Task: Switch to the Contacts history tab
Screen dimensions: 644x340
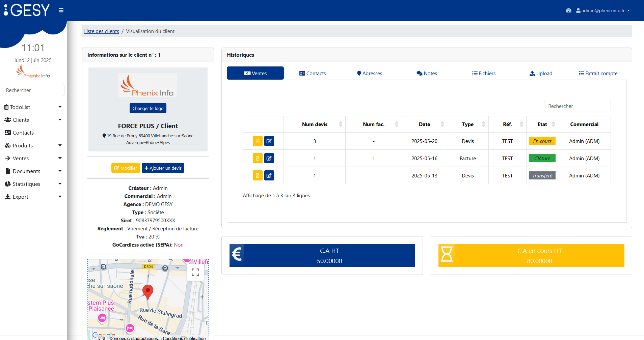Action: click(x=313, y=73)
